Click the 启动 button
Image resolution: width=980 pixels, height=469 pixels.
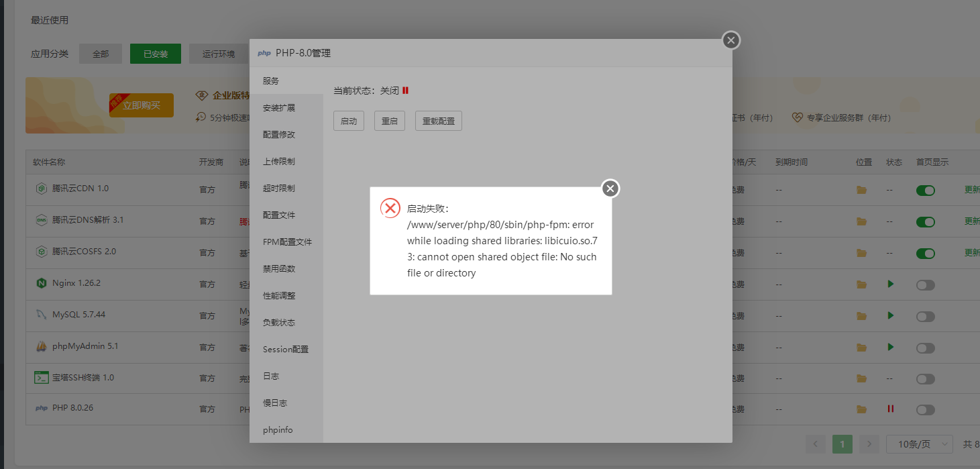click(349, 121)
